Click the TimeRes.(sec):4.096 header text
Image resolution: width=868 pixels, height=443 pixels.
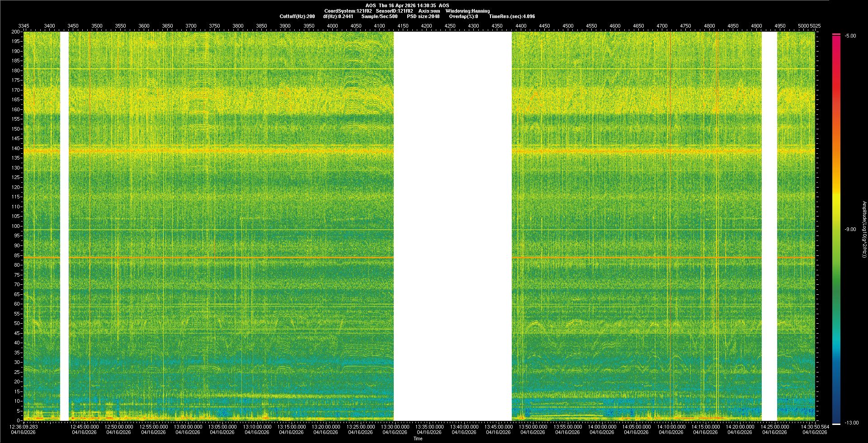tap(512, 16)
